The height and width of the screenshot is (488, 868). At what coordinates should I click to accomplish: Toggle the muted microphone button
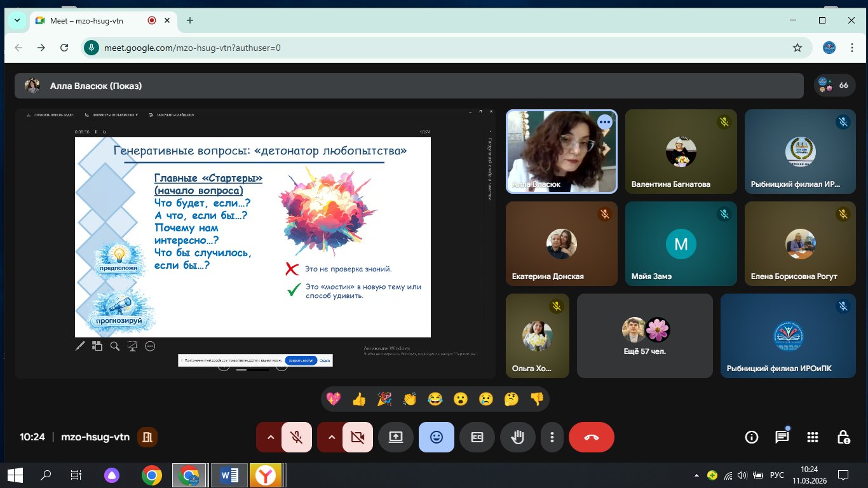[296, 437]
